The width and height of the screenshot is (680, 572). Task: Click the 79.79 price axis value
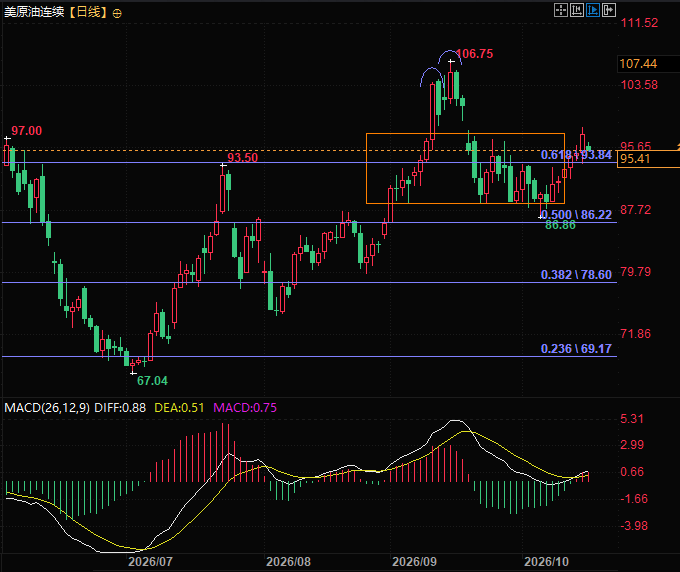[636, 272]
